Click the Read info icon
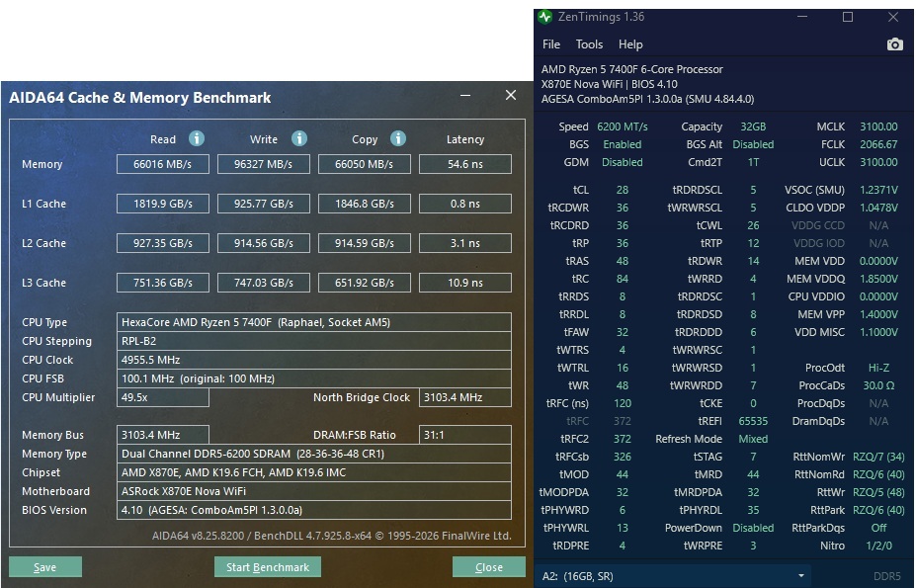Screen dimensions: 916x588 click(197, 138)
